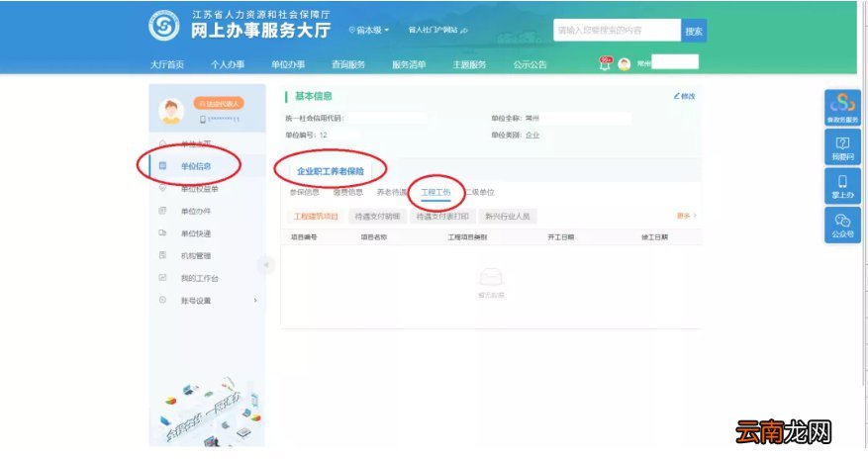Screen dimensions: 868x460
Task: Select 单位快递 in the sidebar
Action: click(x=196, y=233)
